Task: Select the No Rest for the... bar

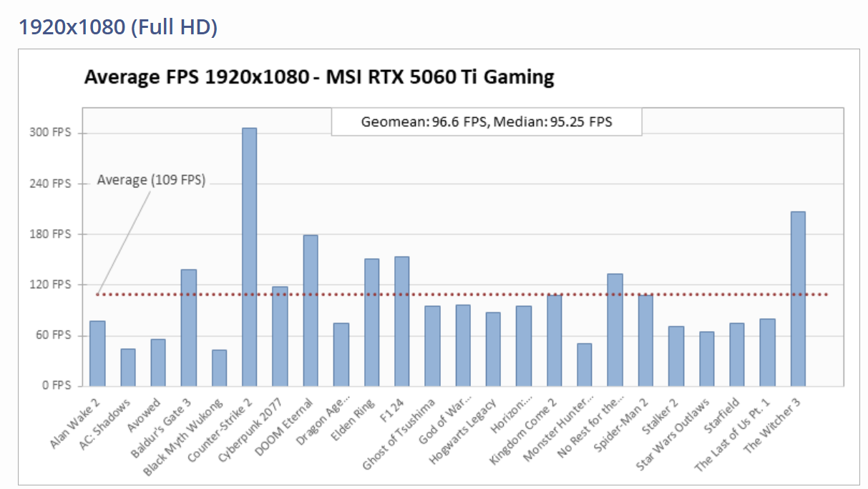Action: pyautogui.click(x=615, y=330)
